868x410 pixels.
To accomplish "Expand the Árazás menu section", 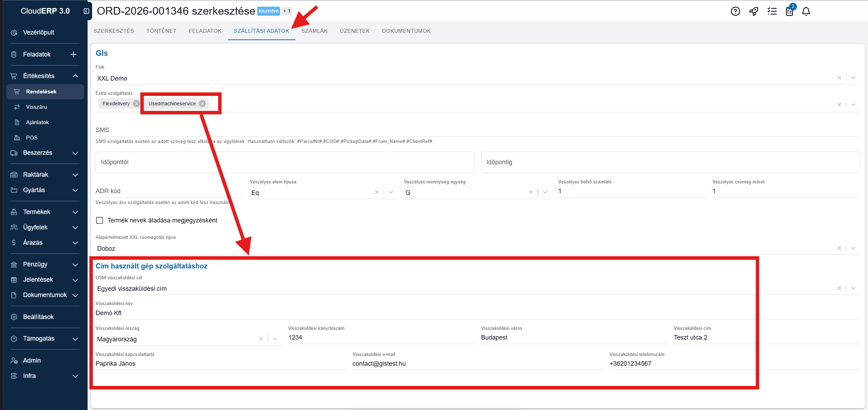I will point(75,243).
